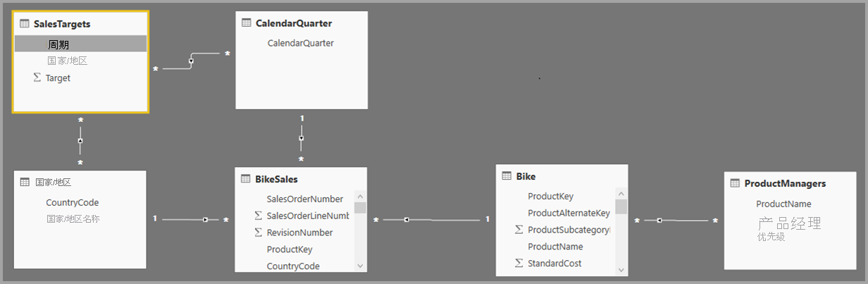Select SalesOrderNumber field in BikeSales

305,199
